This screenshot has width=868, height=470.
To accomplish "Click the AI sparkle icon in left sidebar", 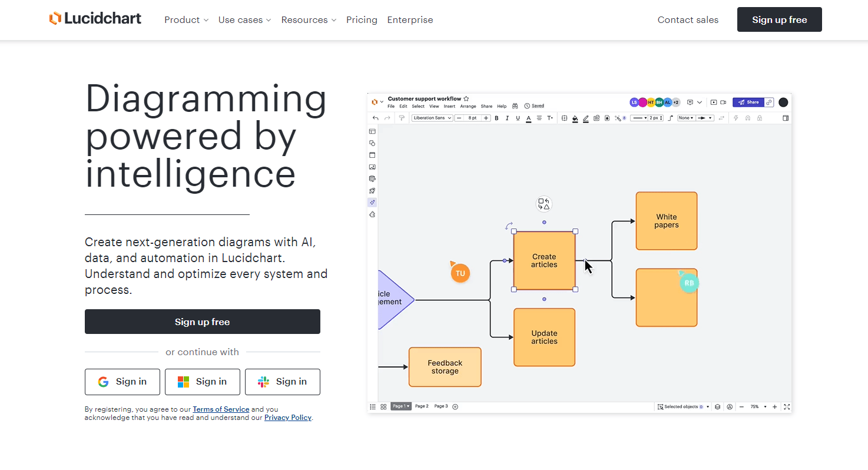I will click(372, 203).
